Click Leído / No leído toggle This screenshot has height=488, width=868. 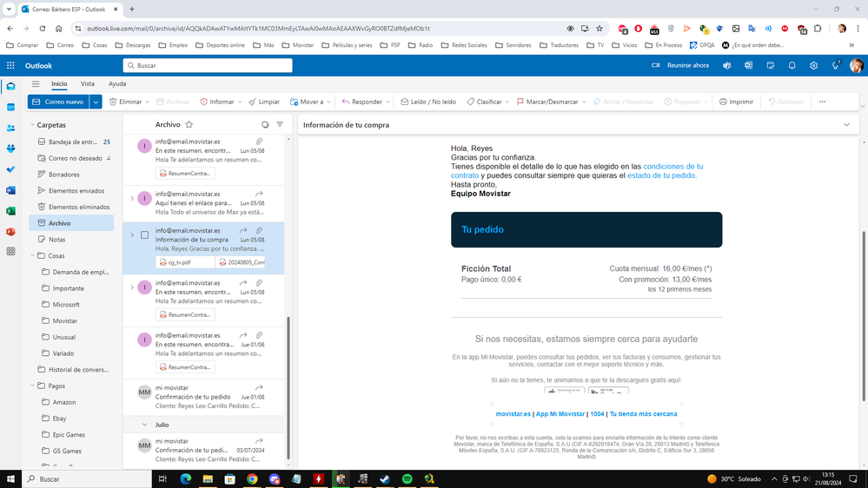coord(428,102)
